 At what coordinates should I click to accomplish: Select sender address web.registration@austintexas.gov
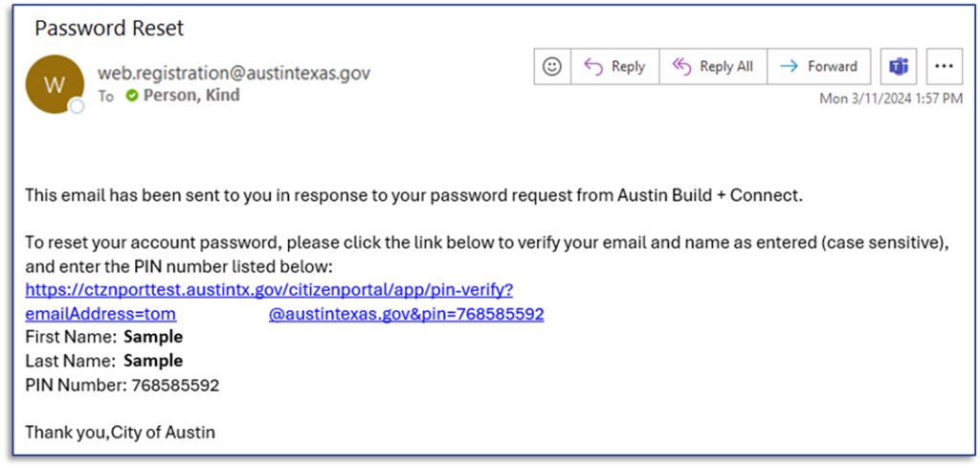(x=234, y=73)
